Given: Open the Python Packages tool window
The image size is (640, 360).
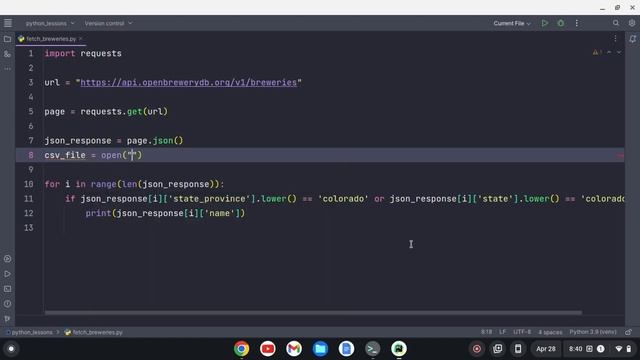Looking at the screenshot, I should (7, 259).
